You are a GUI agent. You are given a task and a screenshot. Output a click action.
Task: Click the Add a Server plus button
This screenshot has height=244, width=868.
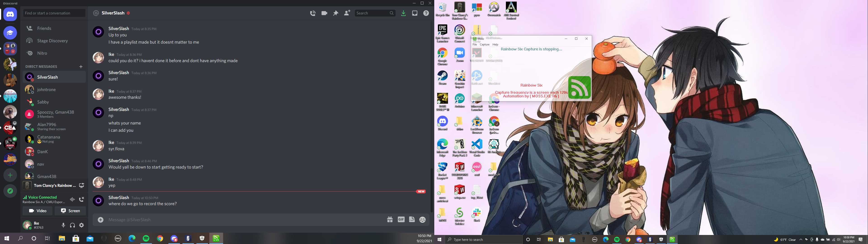(x=10, y=175)
